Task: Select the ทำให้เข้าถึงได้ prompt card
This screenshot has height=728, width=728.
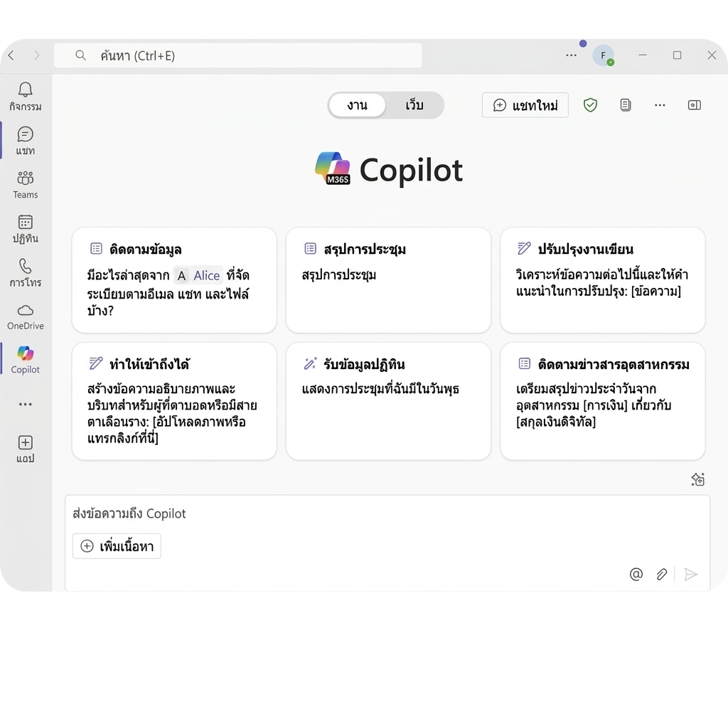Action: pos(174,401)
